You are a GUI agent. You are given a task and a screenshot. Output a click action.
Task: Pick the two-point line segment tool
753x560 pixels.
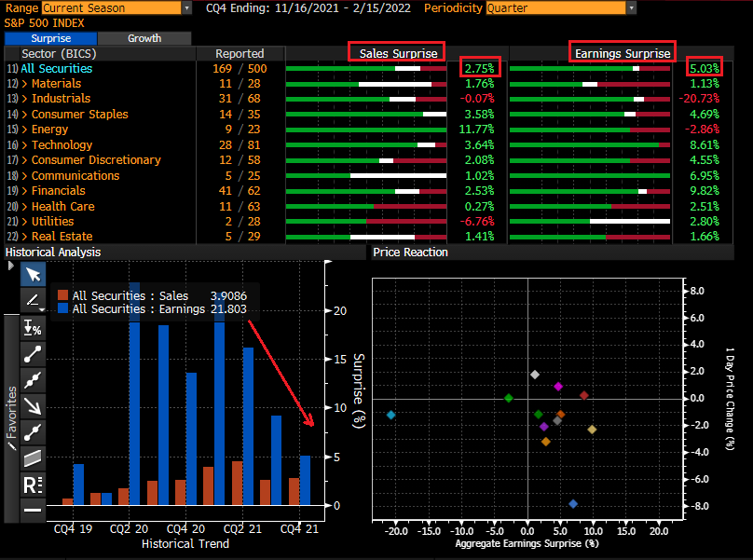pos(33,354)
